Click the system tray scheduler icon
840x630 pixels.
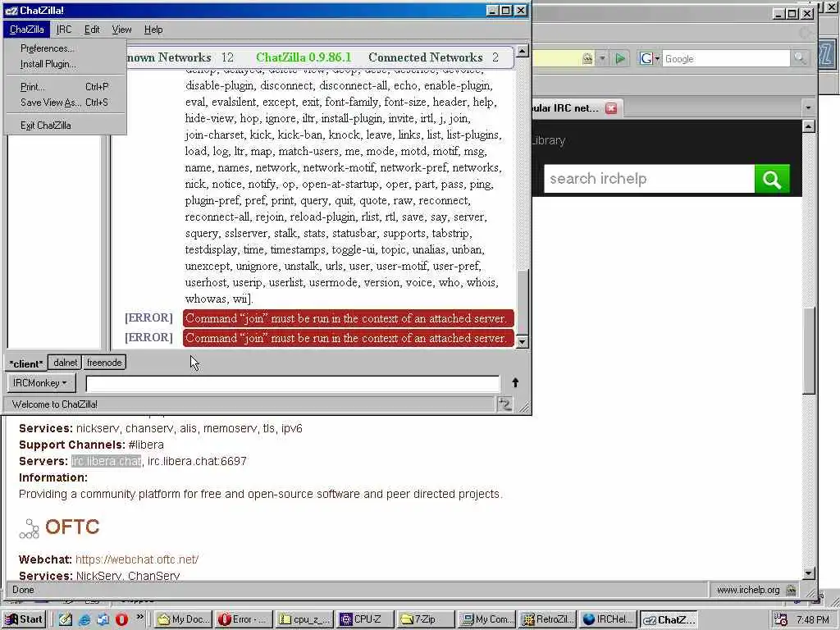point(782,620)
